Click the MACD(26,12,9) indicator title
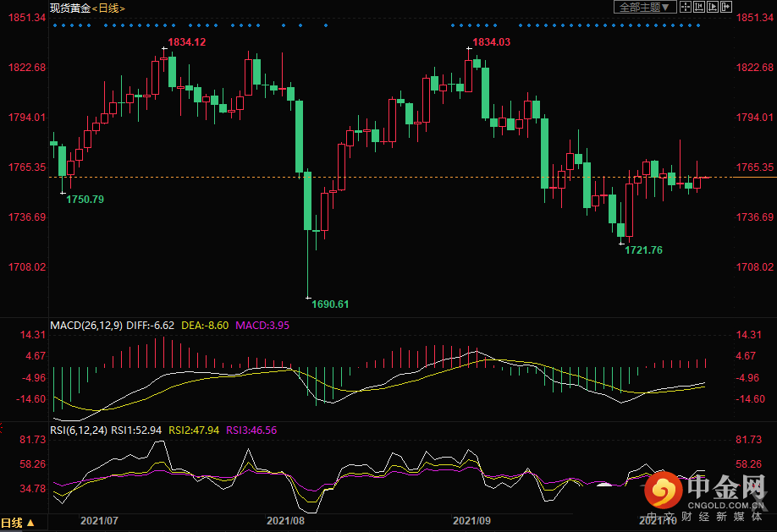The image size is (777, 532). coord(86,326)
